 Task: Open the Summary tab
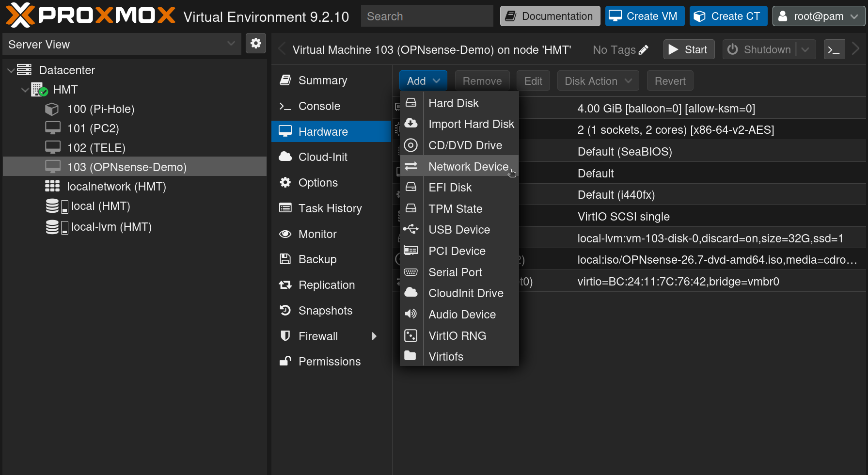[x=331, y=80]
